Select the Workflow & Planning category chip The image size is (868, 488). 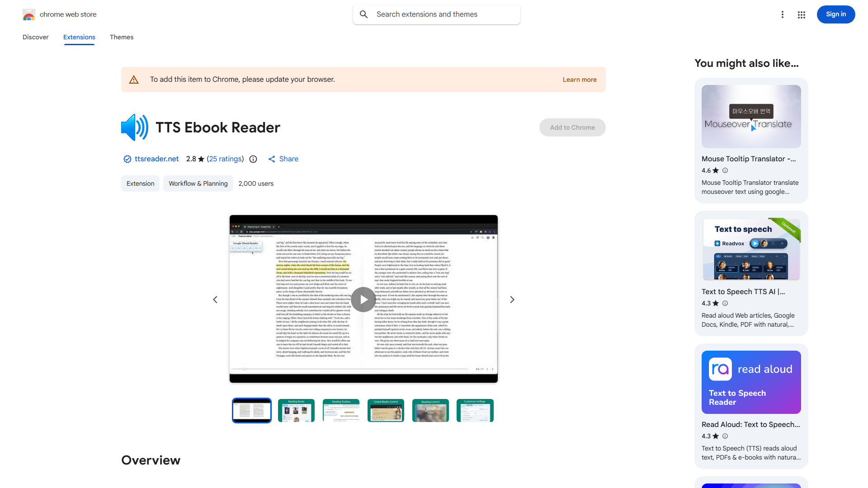tap(198, 183)
